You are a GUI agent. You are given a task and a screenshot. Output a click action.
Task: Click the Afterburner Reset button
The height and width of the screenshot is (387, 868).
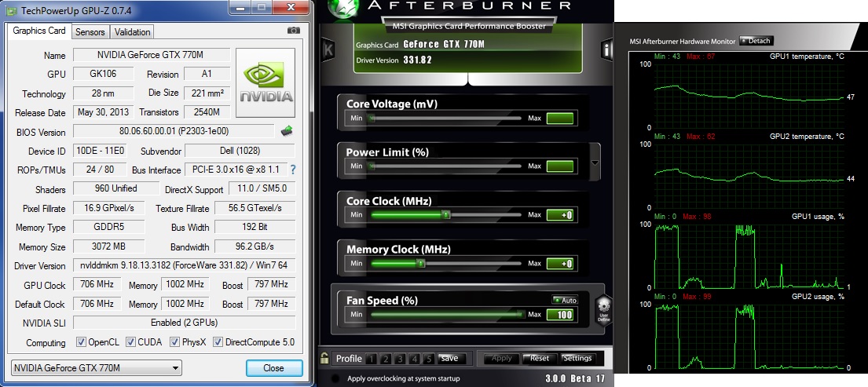539,358
